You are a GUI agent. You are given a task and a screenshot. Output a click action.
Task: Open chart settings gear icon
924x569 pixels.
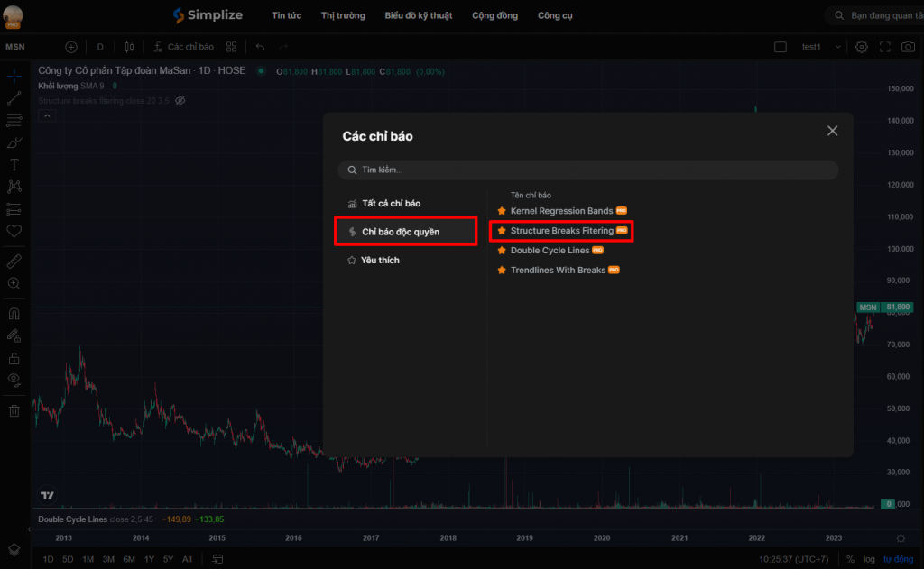pyautogui.click(x=862, y=47)
